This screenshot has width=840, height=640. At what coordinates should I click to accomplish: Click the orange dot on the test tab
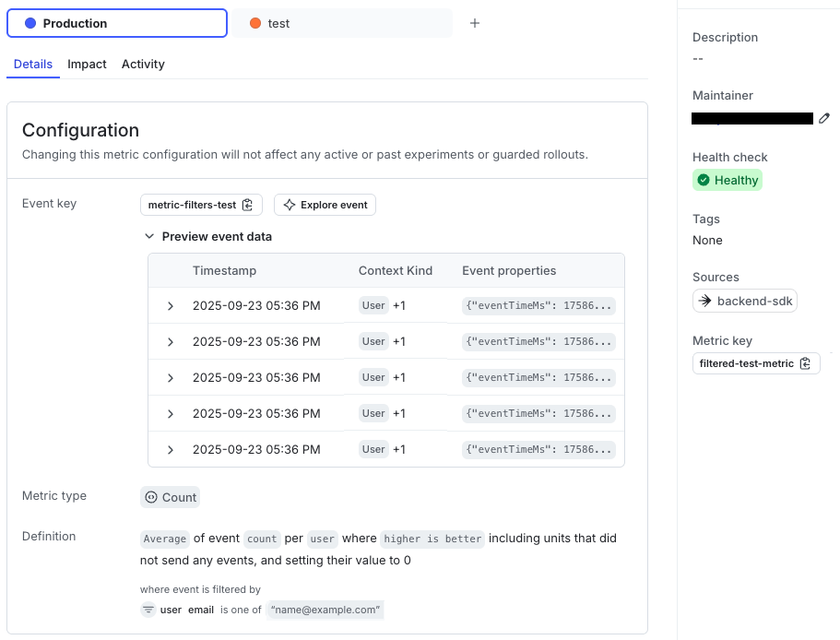pyautogui.click(x=254, y=22)
